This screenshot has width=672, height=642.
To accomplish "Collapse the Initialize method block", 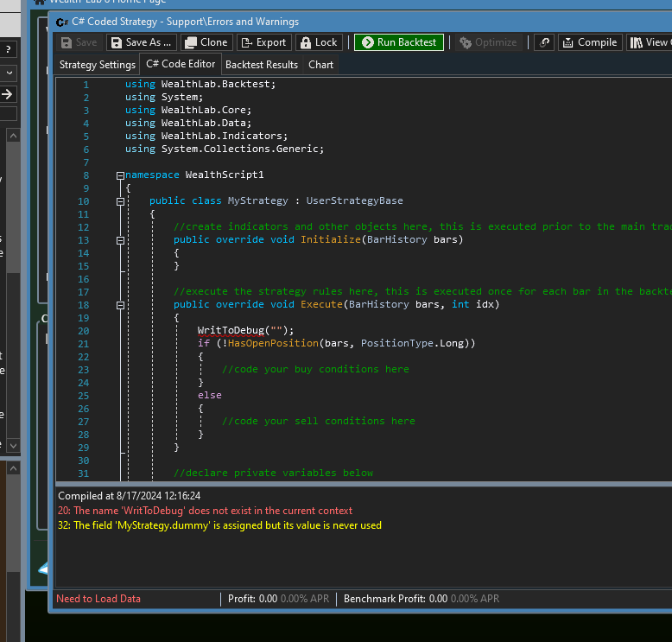I will click(x=120, y=240).
